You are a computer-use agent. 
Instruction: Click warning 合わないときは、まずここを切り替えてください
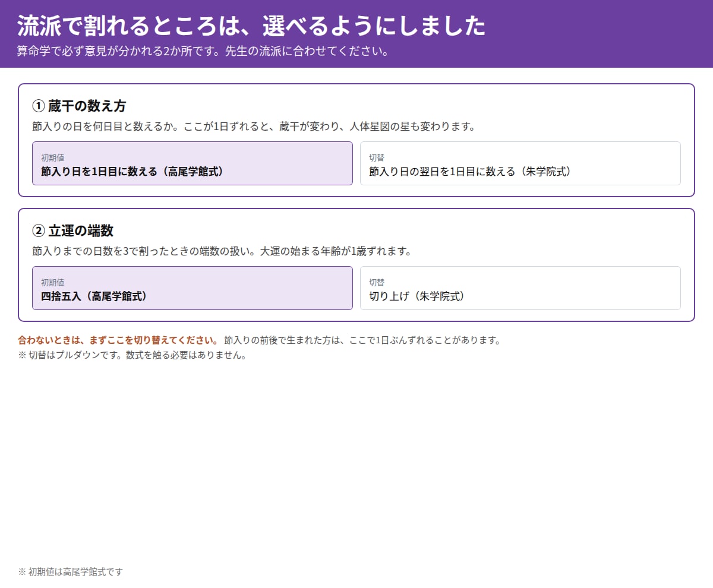click(x=118, y=340)
